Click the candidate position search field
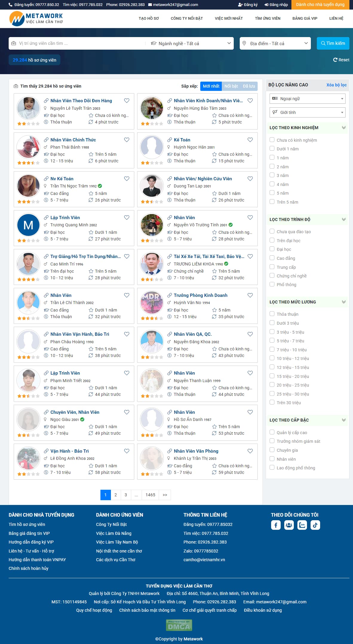This screenshot has width=353, height=644. (x=78, y=43)
